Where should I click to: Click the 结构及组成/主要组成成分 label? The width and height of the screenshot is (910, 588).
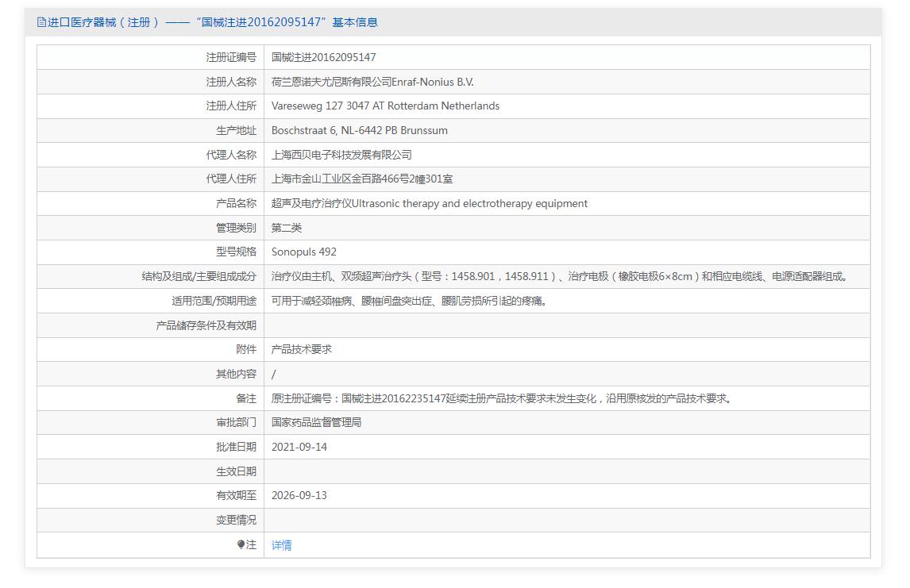pos(199,277)
